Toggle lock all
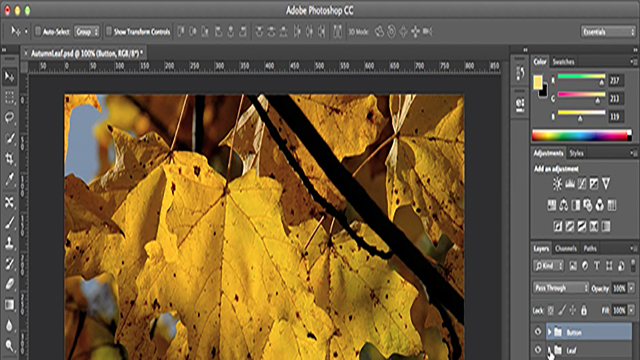This screenshot has width=640, height=360. point(584,311)
